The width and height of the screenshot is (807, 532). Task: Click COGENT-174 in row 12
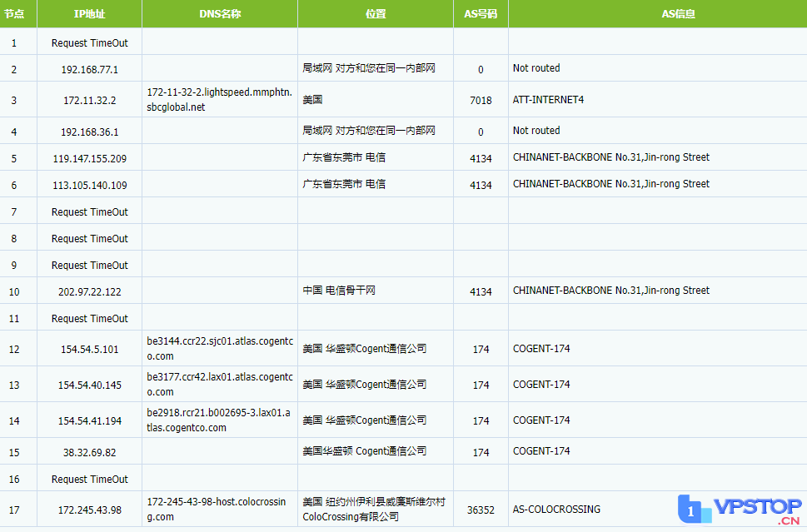click(541, 349)
